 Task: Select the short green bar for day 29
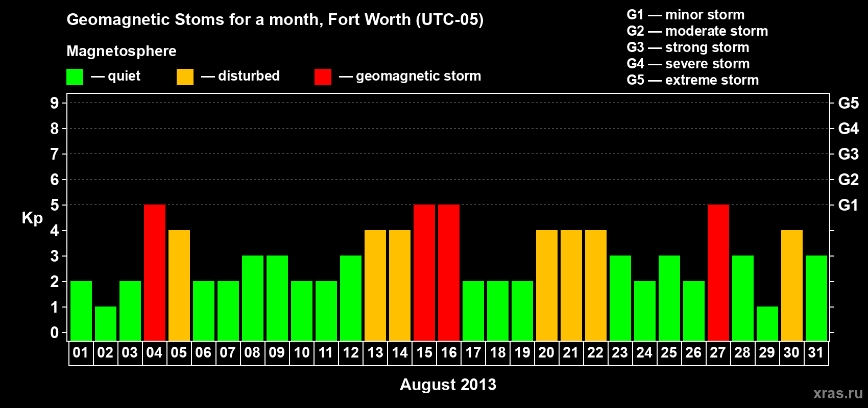(767, 323)
